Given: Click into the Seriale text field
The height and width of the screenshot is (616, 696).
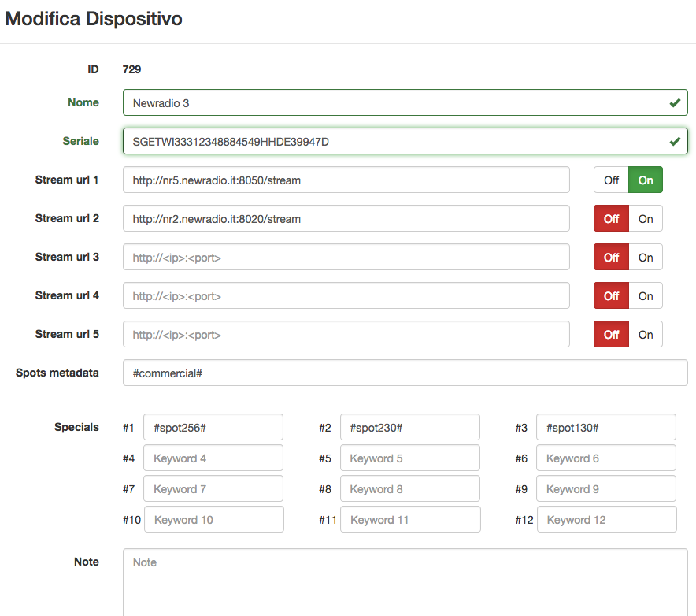Looking at the screenshot, I should tap(405, 141).
